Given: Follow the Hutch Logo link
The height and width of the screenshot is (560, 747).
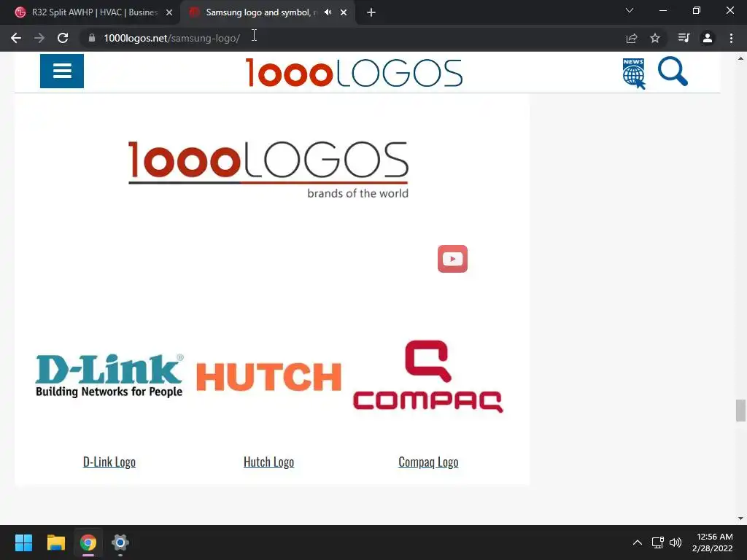Looking at the screenshot, I should click(x=268, y=462).
